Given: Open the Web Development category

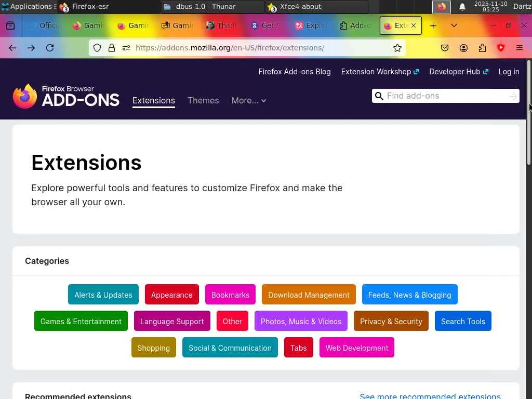Looking at the screenshot, I should point(356,348).
